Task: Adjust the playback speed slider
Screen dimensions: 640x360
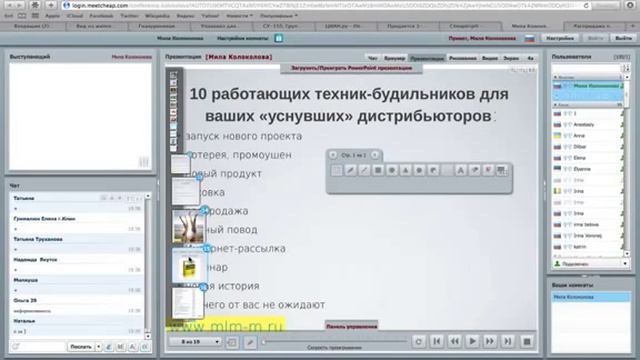Action: [x=264, y=342]
